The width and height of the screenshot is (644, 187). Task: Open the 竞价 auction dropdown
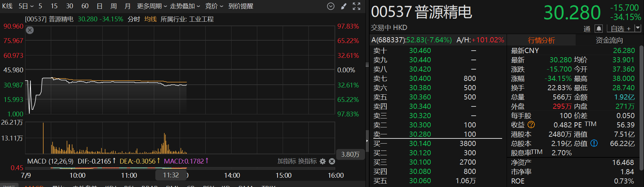tap(214, 6)
